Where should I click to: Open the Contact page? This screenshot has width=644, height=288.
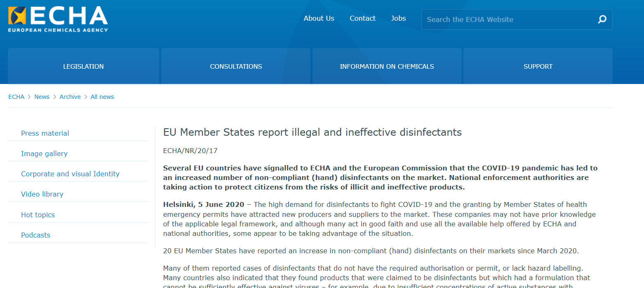[x=363, y=18]
